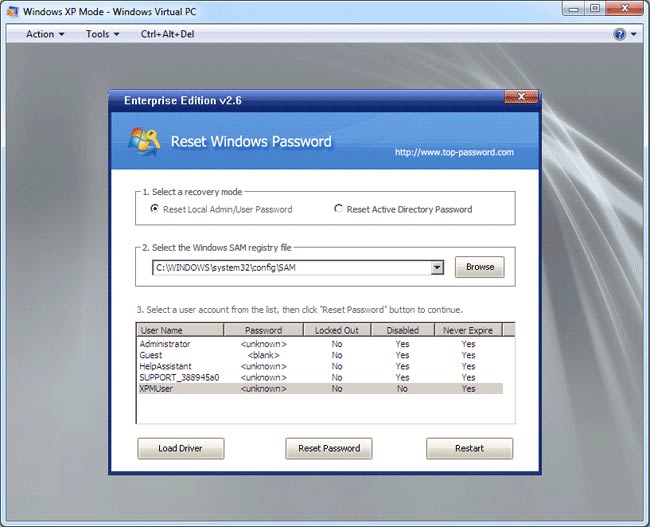Maximize the Windows Virtual PC window
The height and width of the screenshot is (527, 650).
pyautogui.click(x=594, y=9)
